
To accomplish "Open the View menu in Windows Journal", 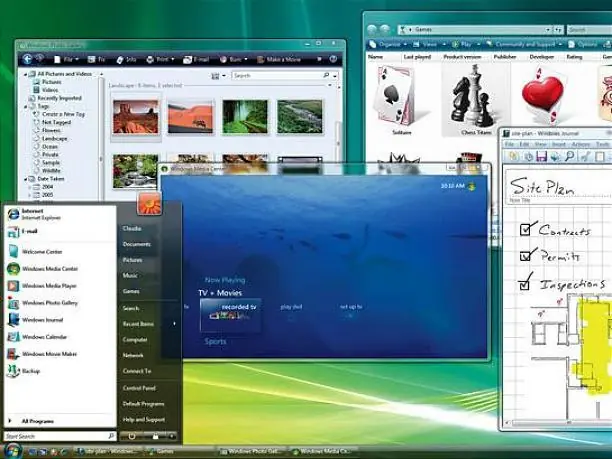I will (x=540, y=144).
